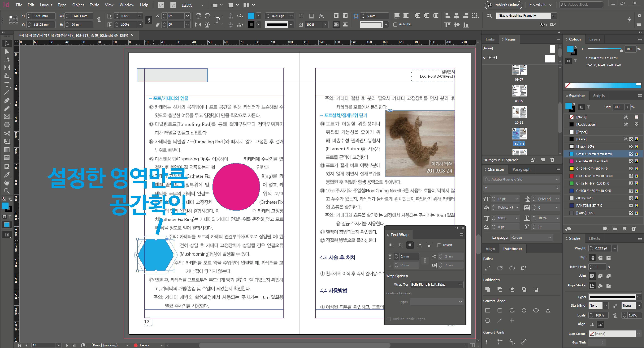Flip horizontal icon in control bar

[x=198, y=24]
